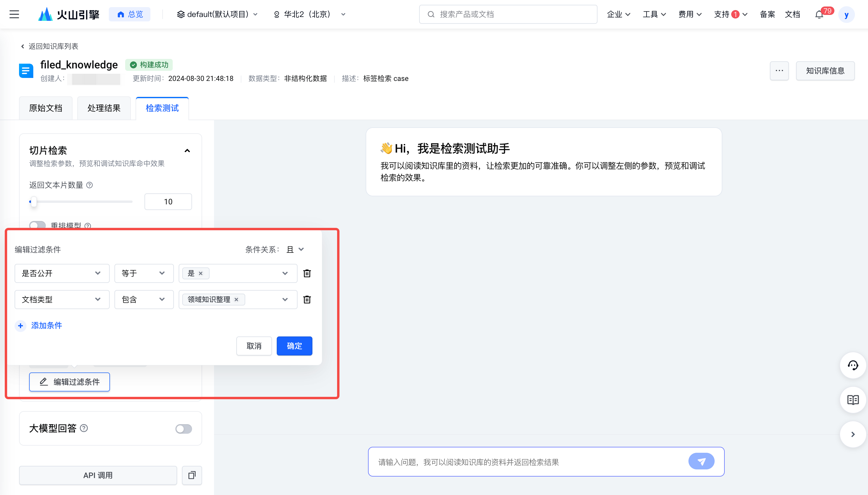Screen dimensions: 868x495
Task: Click the send message icon
Action: 701,461
